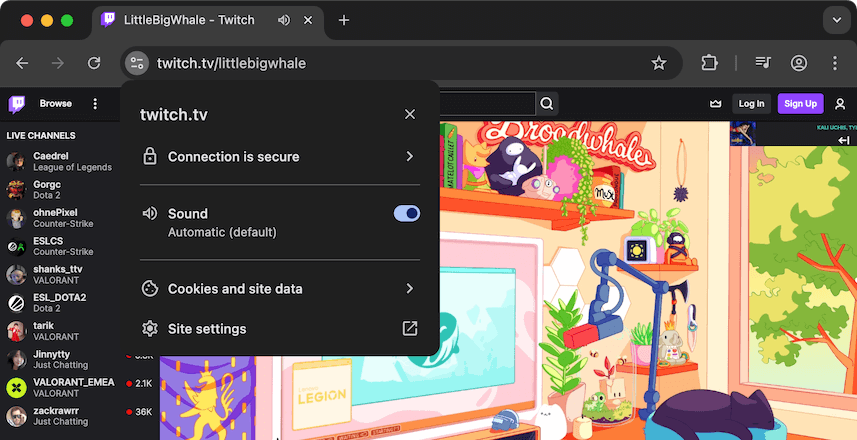Screen dimensions: 857x440
Task: Expand Cookies and site data chevron
Action: point(409,289)
